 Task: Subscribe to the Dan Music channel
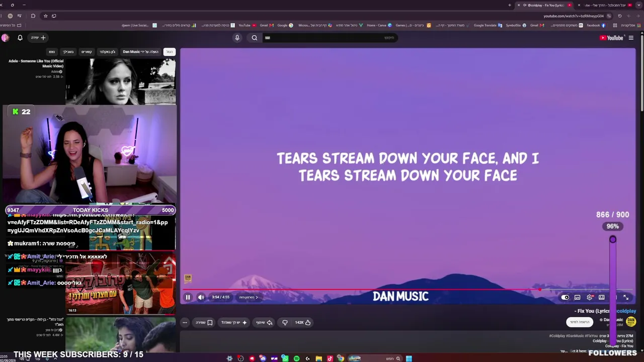(580, 322)
